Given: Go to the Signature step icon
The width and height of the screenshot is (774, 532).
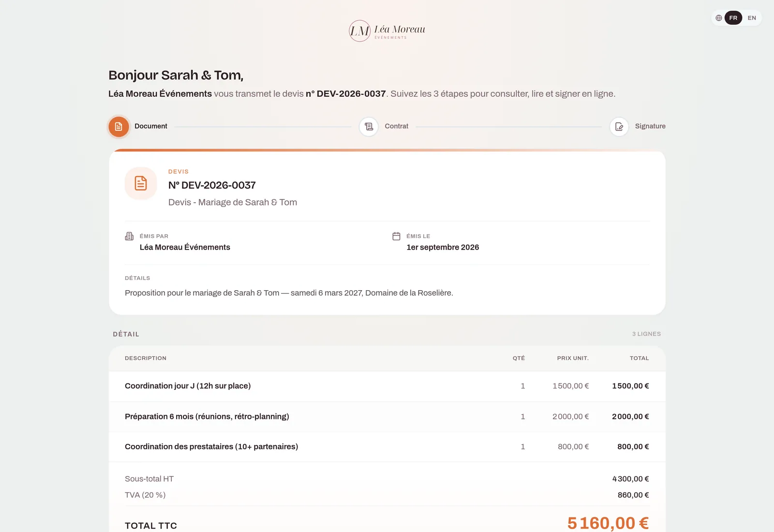Looking at the screenshot, I should tap(619, 127).
